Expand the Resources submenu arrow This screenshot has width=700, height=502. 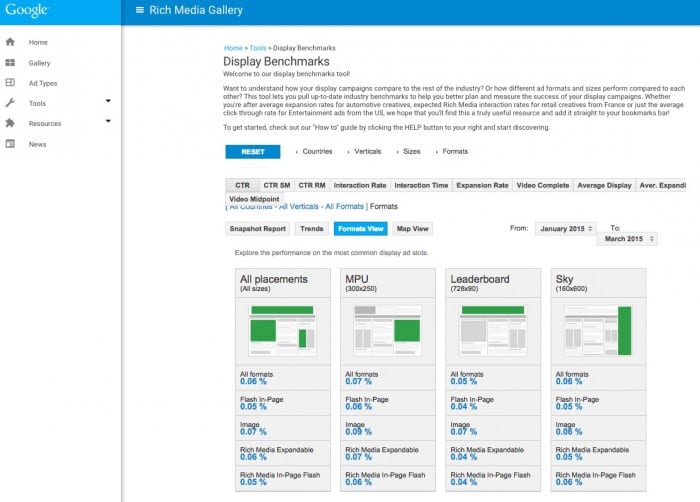108,121
